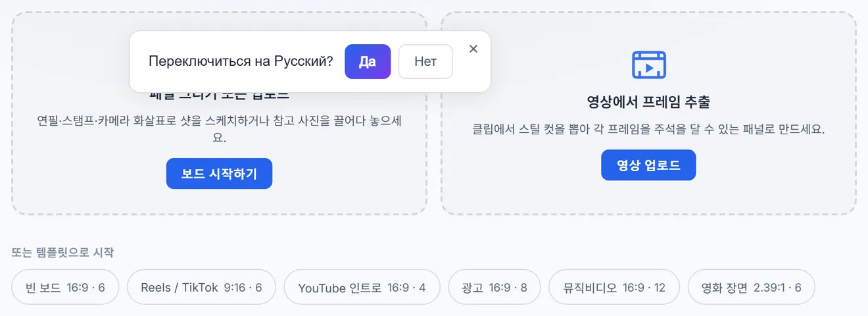
Task: Click the 영상 업로드 button
Action: [648, 165]
